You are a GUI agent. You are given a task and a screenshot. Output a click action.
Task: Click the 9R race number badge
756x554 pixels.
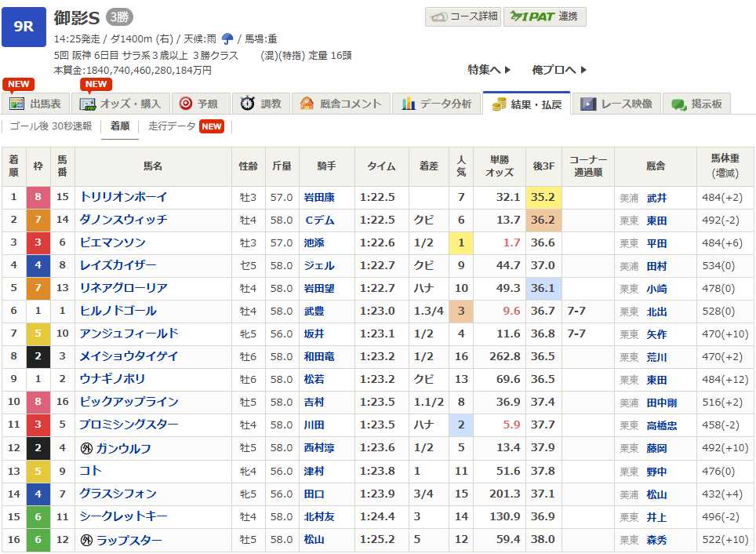[x=24, y=27]
